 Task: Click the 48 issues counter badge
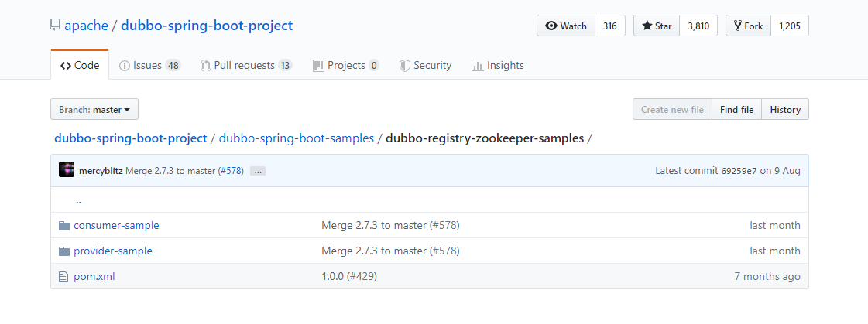click(x=173, y=65)
